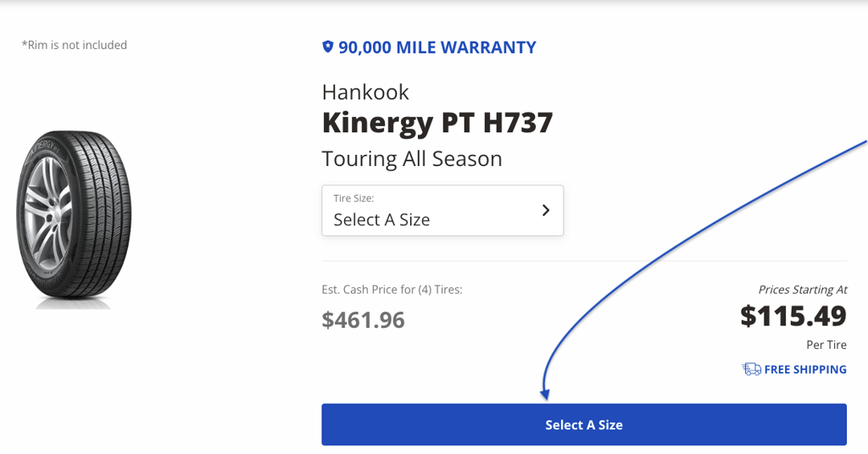This screenshot has width=868, height=454.
Task: Click the free shipping truck icon
Action: tap(751, 369)
